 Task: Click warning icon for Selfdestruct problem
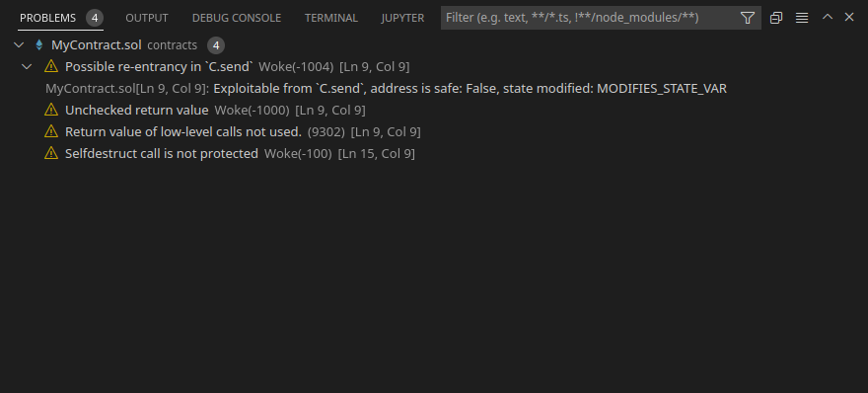pyautogui.click(x=51, y=153)
